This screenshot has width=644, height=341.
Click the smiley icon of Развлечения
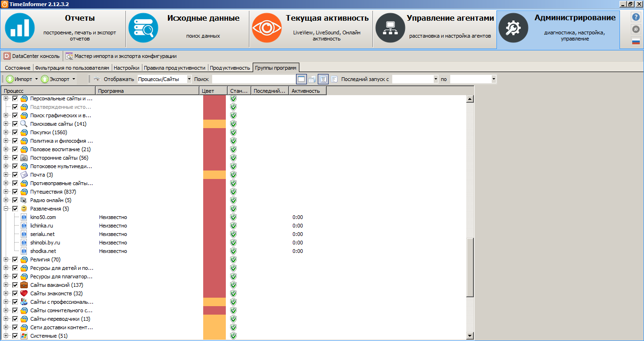pyautogui.click(x=24, y=209)
